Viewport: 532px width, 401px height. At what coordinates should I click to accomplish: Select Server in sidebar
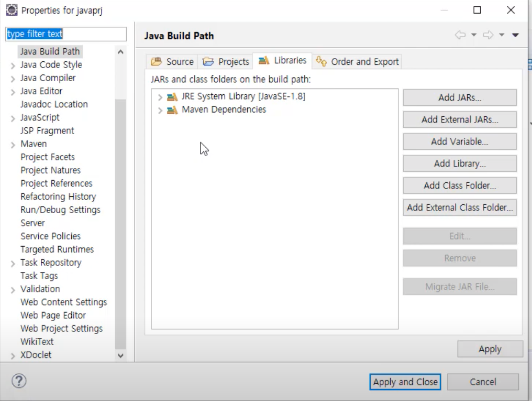click(x=32, y=223)
